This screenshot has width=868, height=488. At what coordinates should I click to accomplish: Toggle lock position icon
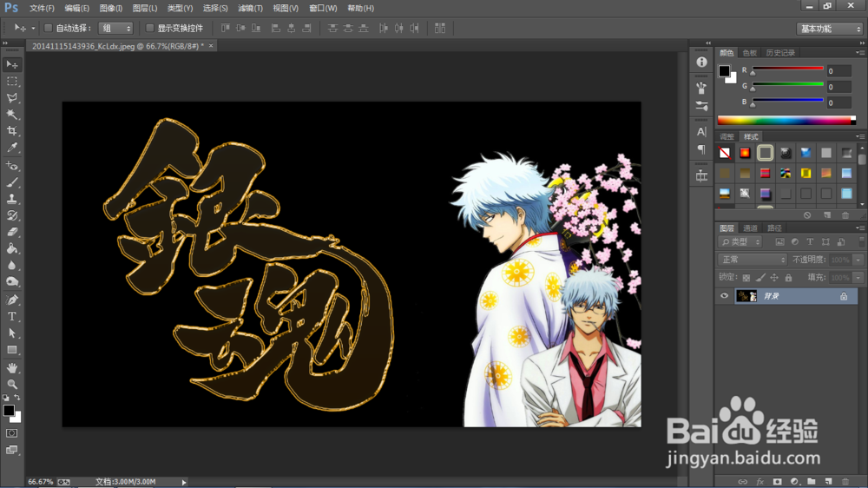pos(774,278)
